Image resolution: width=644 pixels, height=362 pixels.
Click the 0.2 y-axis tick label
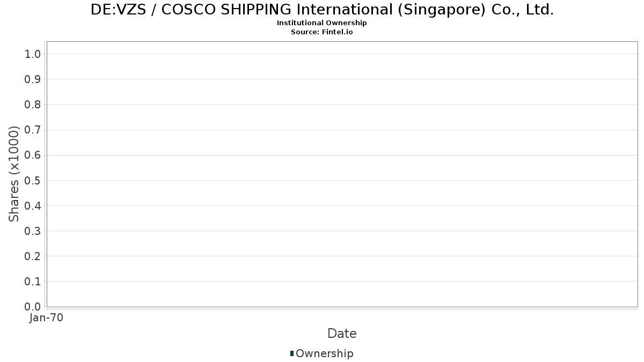33,256
